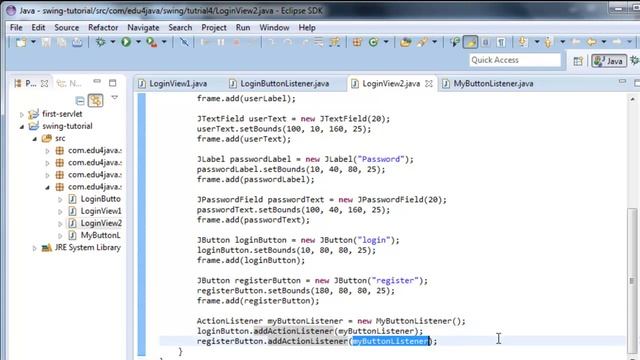Click the Next Annotation icon

pyautogui.click(x=523, y=42)
